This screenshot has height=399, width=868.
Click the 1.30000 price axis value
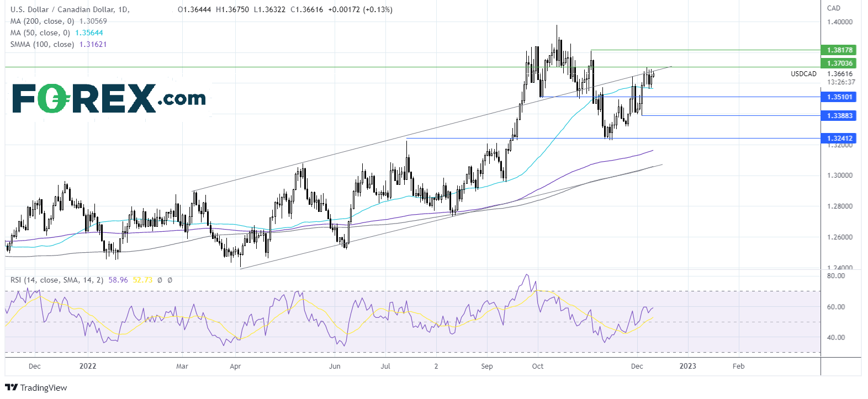tap(840, 175)
